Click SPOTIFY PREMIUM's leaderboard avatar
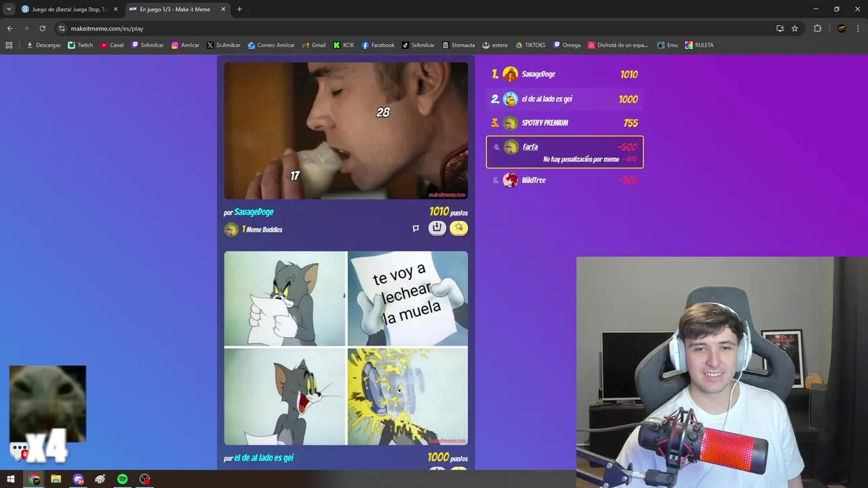Screen dimensions: 868x488 [511, 123]
